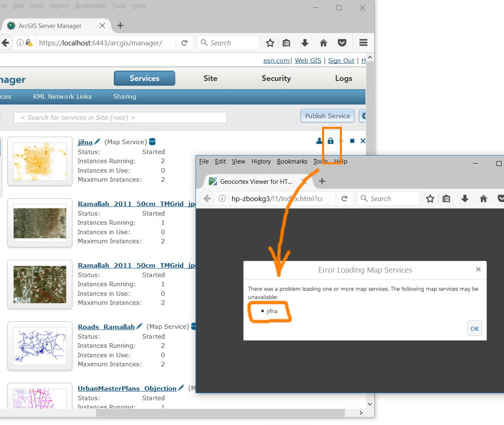504x425 pixels.
Task: Open the Site tab
Action: coord(210,78)
